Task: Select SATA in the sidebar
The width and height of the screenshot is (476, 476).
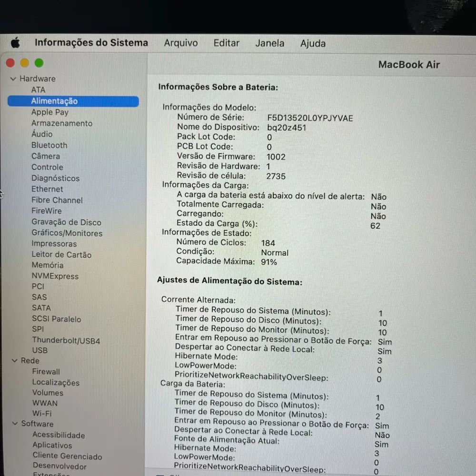Action: click(x=41, y=308)
